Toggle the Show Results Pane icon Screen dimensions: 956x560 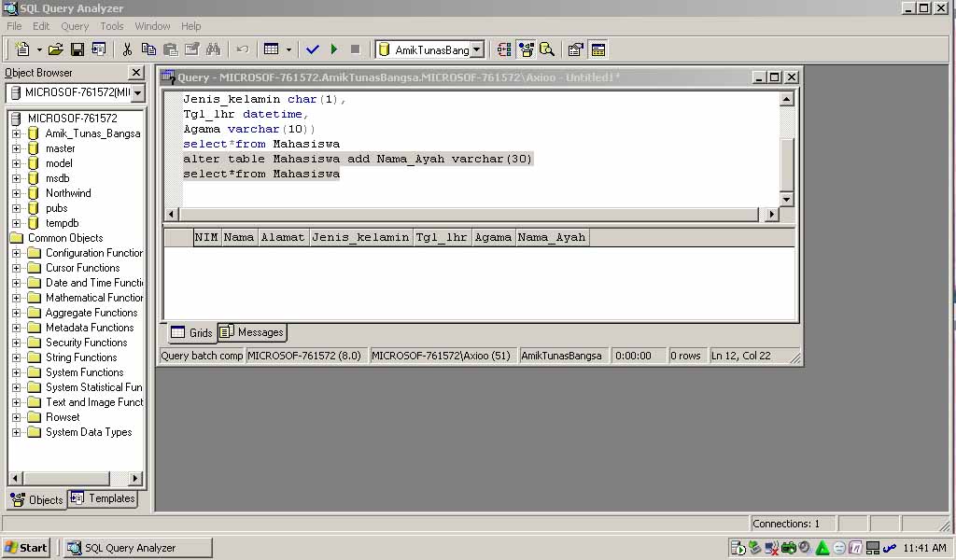[x=598, y=49]
